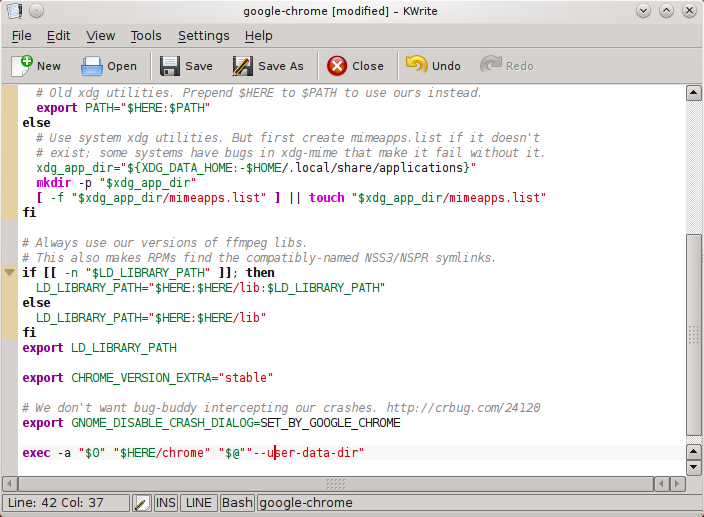Open the Settings menu
The width and height of the screenshot is (704, 517).
203,35
